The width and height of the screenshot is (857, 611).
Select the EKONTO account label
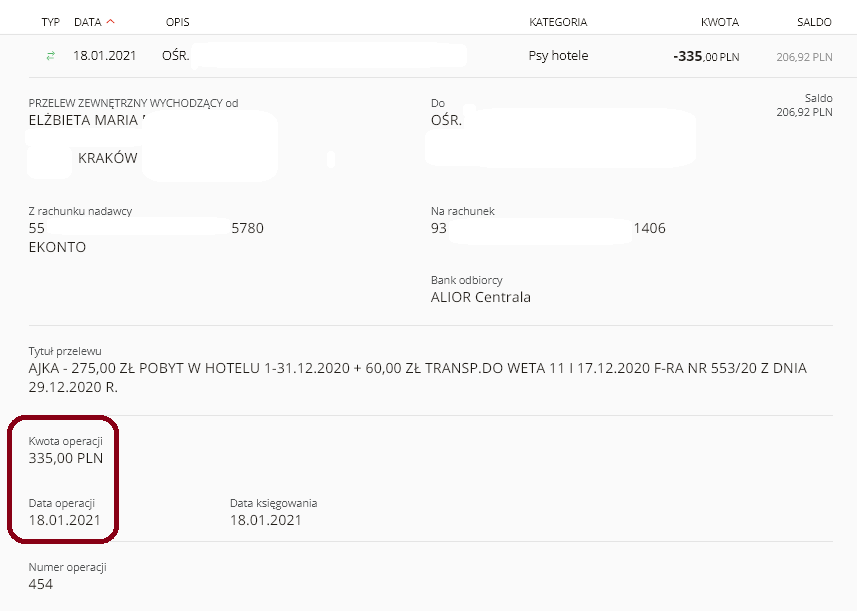[x=57, y=247]
